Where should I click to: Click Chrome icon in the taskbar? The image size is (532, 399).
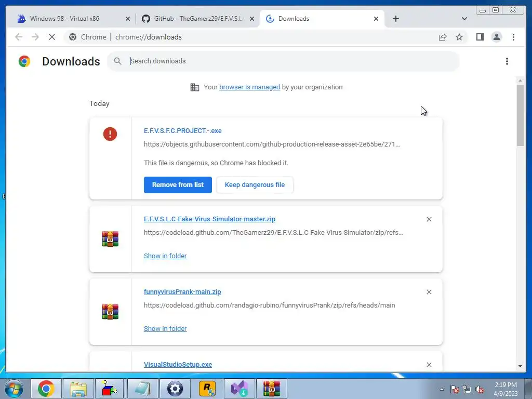(x=46, y=389)
